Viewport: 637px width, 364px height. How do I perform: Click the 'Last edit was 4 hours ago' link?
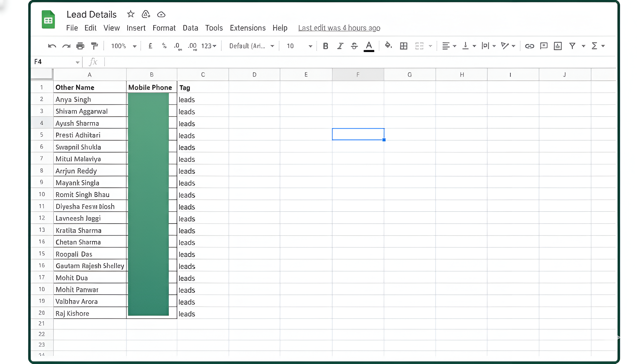pos(339,28)
